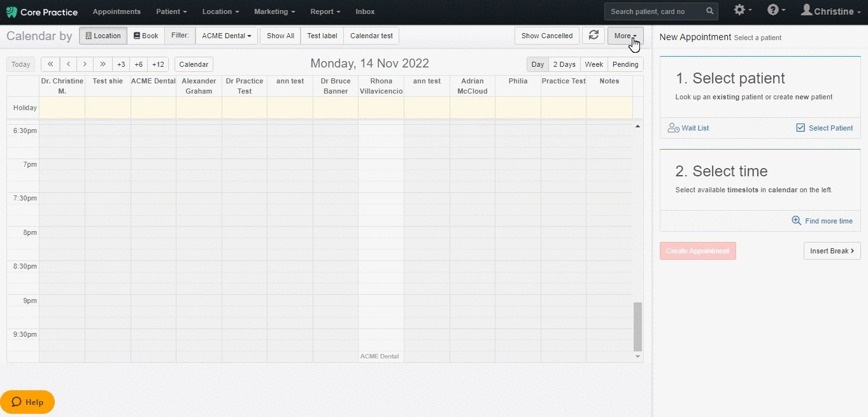
Task: Click the Dr Bruce Banner column header
Action: click(x=336, y=86)
